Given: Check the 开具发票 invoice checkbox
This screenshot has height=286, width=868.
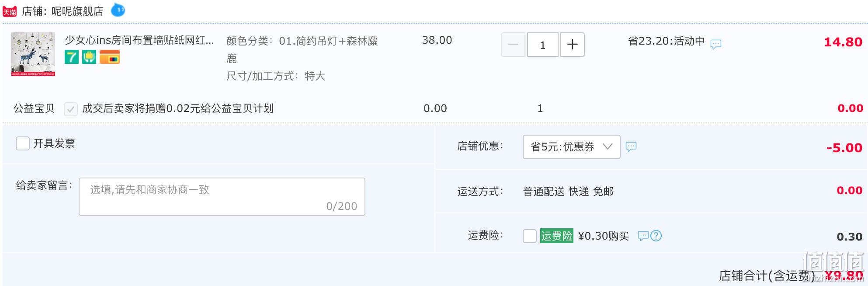Looking at the screenshot, I should (x=23, y=143).
